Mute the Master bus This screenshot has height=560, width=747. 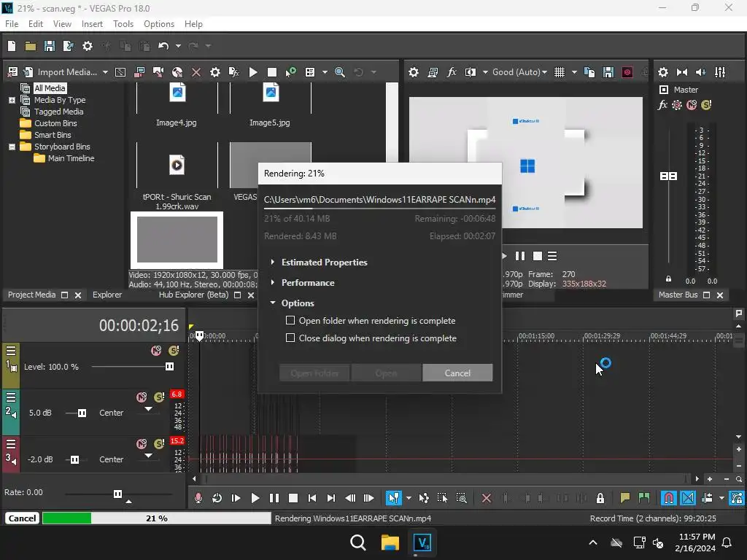point(692,105)
